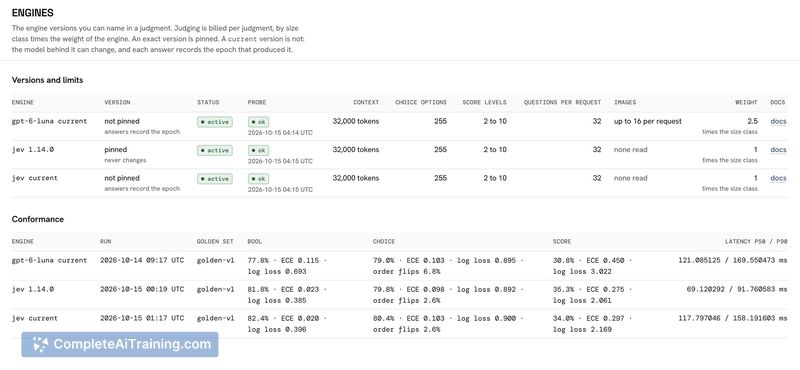Click jev current in Conformance table

[35, 318]
